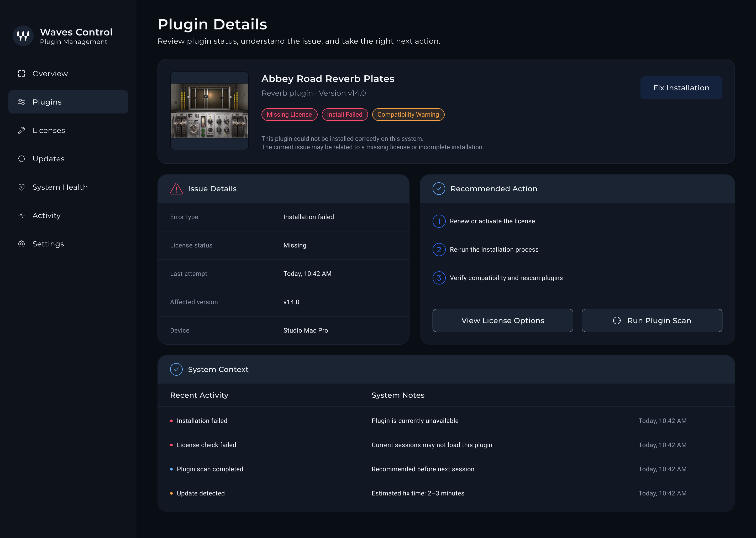756x538 pixels.
Task: Click 'License check failed' activity entry
Action: pos(206,445)
